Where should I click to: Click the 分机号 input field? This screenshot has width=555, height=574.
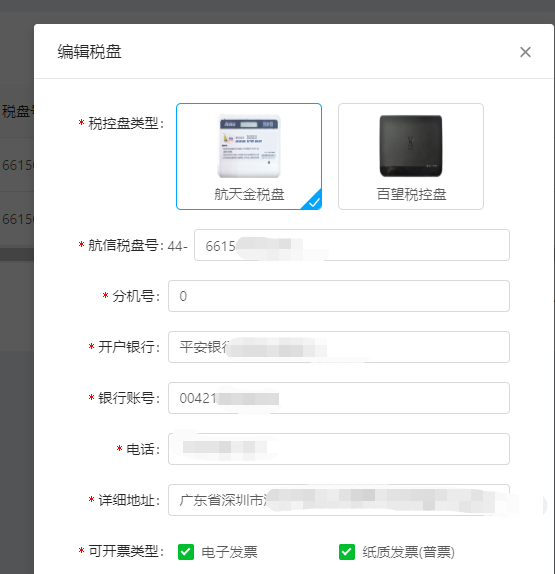(339, 296)
